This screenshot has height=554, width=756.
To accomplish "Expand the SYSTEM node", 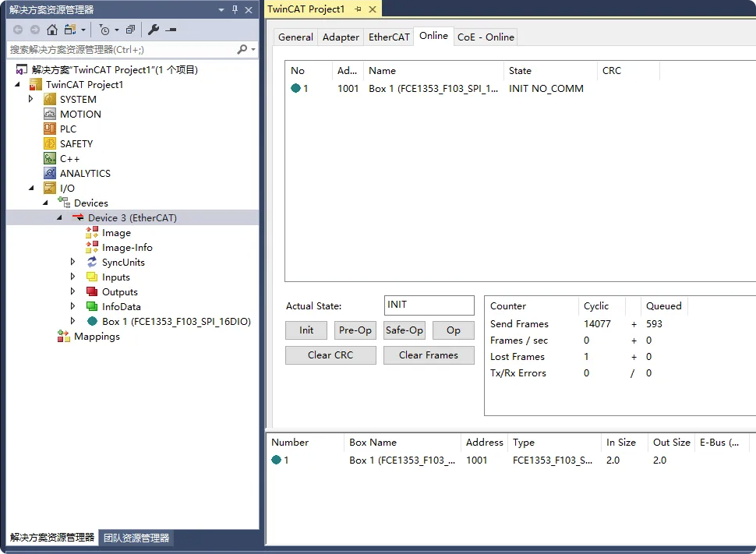I will [x=31, y=99].
